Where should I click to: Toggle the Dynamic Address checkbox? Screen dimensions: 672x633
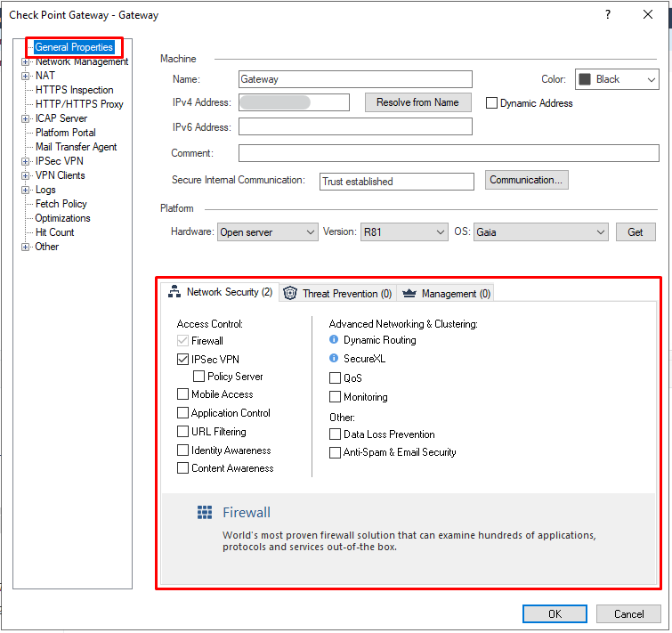tap(491, 103)
